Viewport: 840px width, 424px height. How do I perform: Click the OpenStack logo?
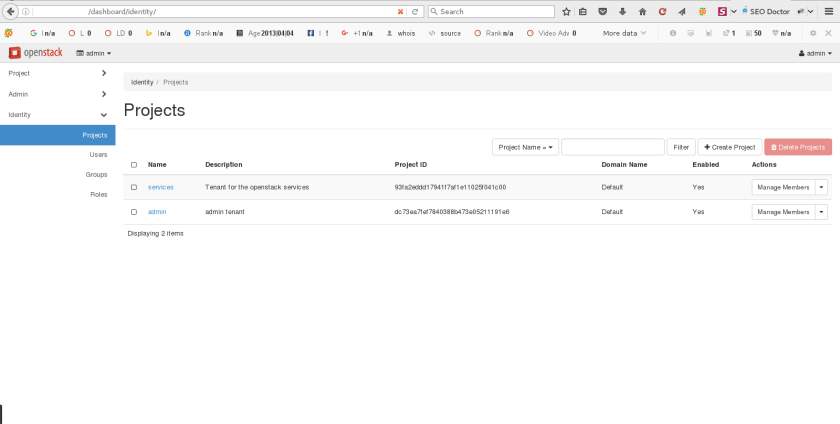[35, 53]
